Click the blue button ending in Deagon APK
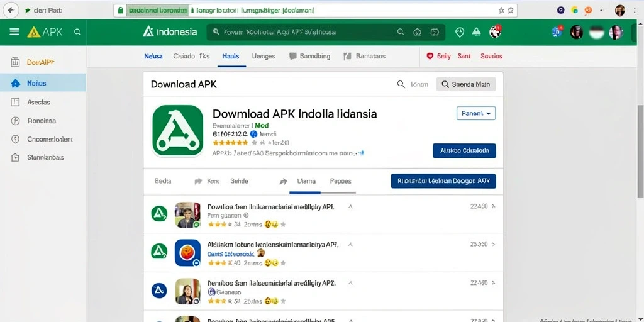Viewport: 644px width, 322px height. (x=443, y=181)
